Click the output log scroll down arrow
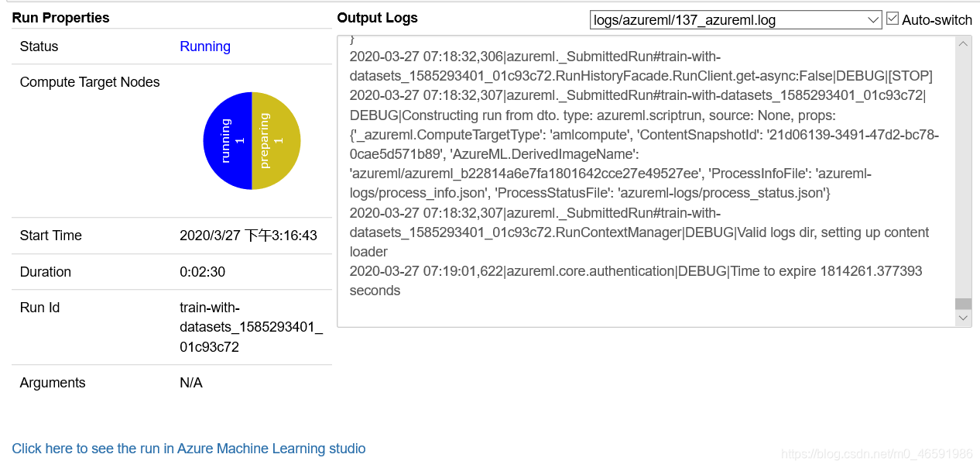980x468 pixels. 963,318
